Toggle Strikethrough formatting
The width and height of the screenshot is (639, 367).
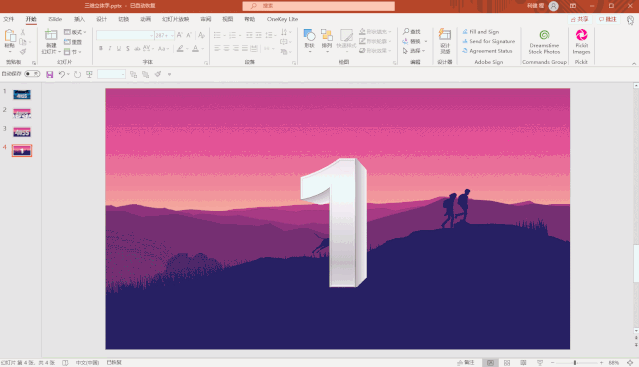(137, 48)
